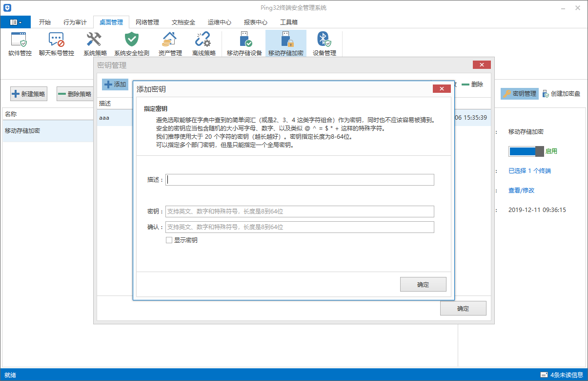Viewport: 588px width, 381px height.
Task: Click the key icon for 密钥管理
Action: point(507,94)
